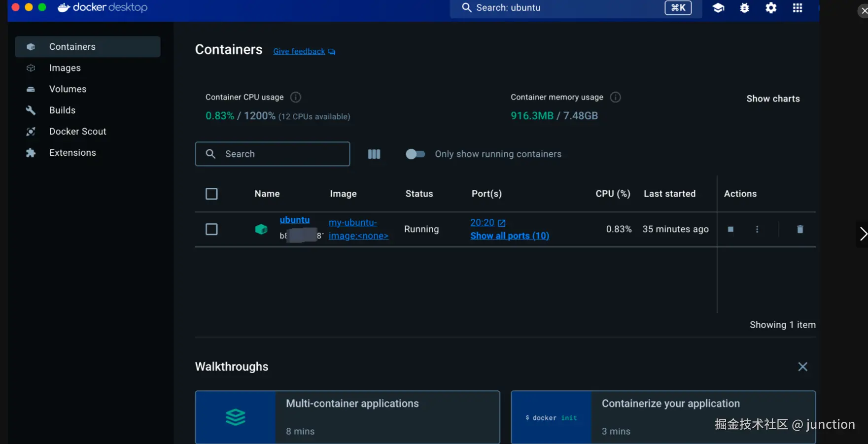Open the troubleshoot bug icon
Image resolution: width=868 pixels, height=444 pixels.
pyautogui.click(x=744, y=8)
